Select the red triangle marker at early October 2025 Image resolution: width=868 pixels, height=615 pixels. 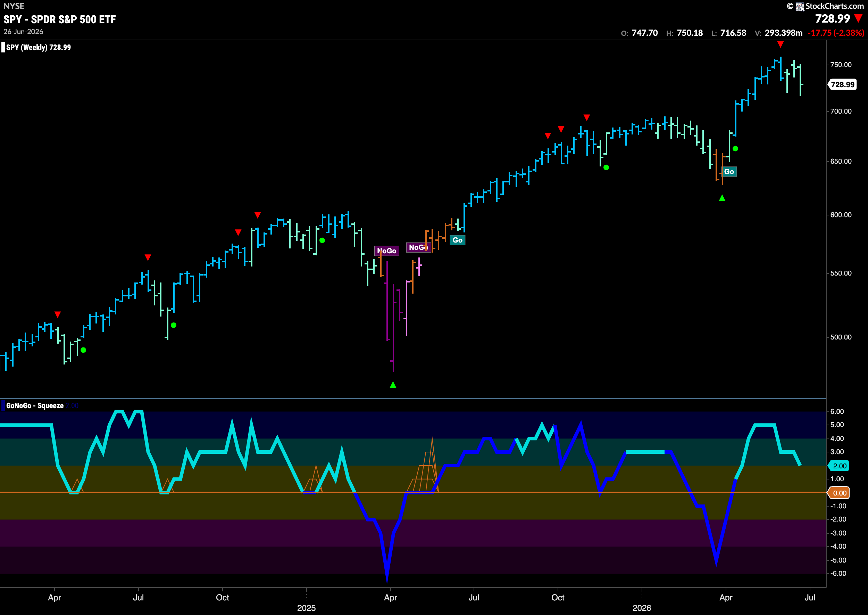click(561, 129)
